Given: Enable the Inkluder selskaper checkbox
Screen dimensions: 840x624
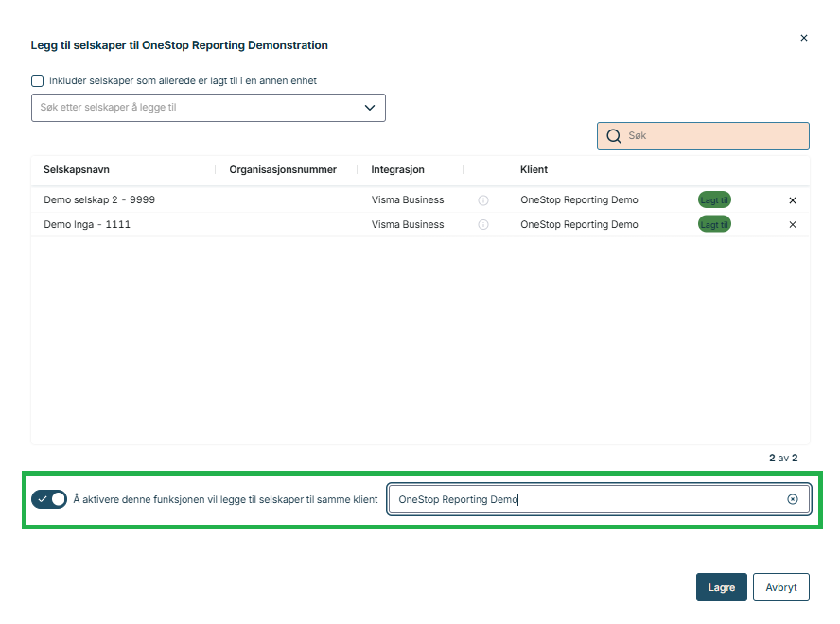Looking at the screenshot, I should 37,80.
